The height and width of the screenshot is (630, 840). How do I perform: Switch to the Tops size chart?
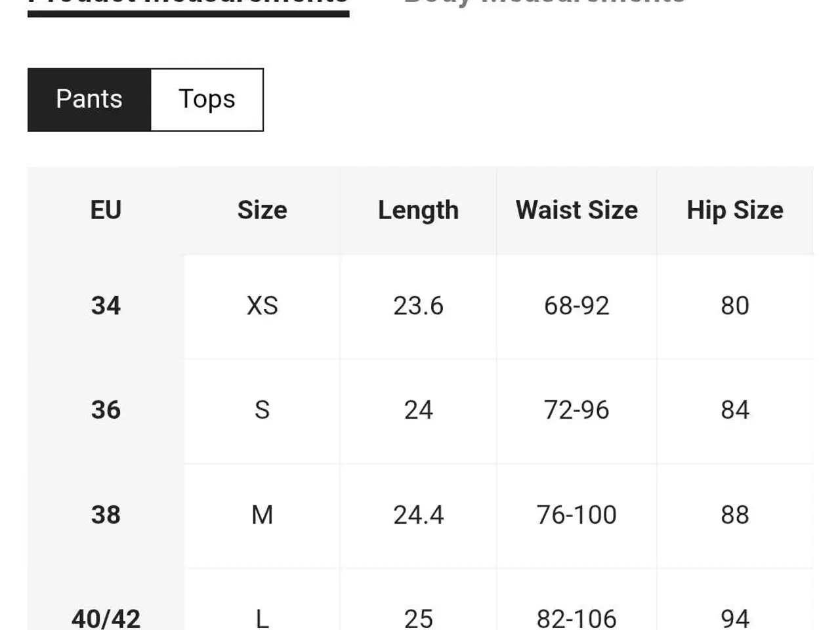pos(207,100)
